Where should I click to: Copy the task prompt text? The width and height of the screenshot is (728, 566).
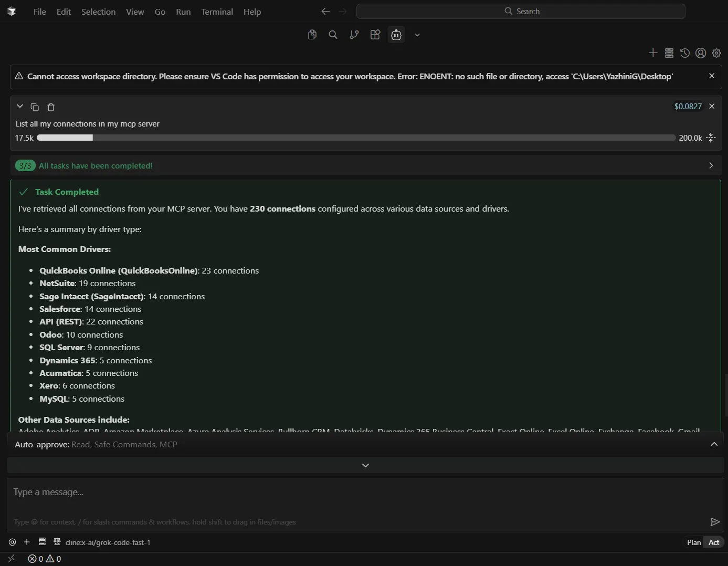click(35, 107)
